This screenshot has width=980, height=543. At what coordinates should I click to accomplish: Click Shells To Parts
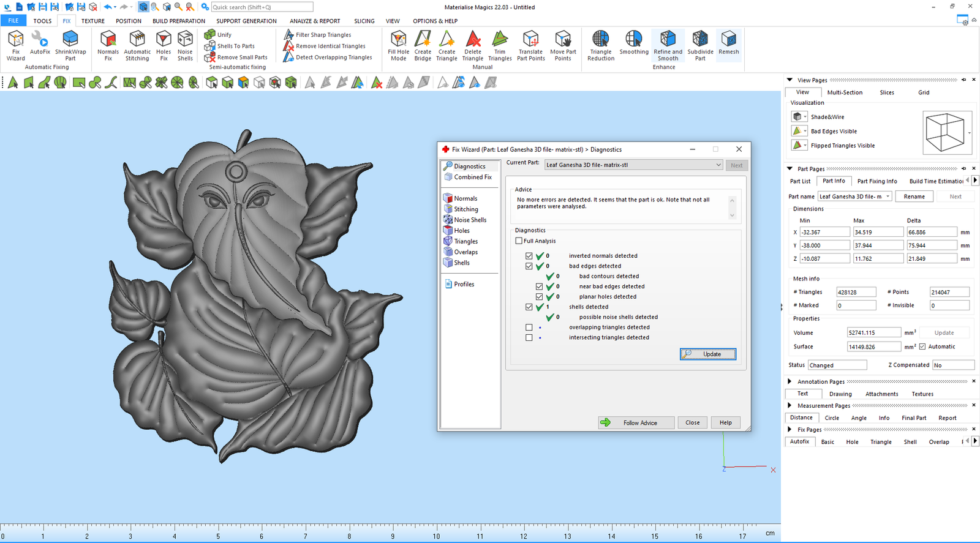[230, 46]
